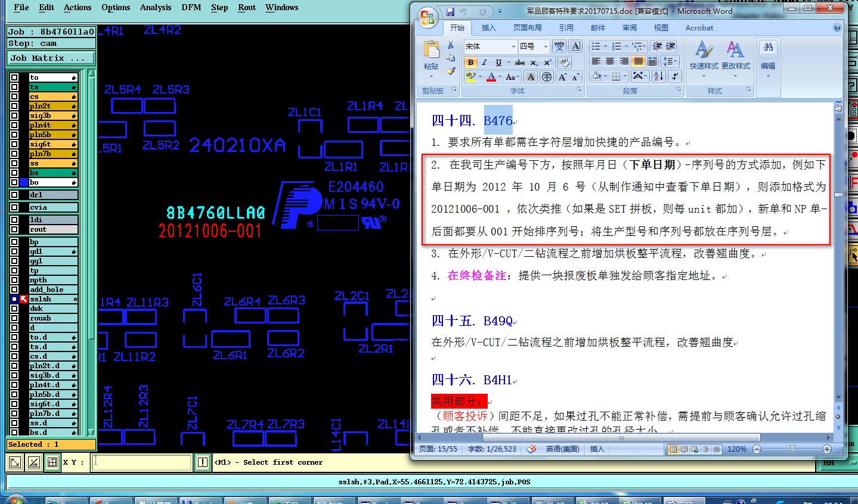The width and height of the screenshot is (858, 504).
Task: Sort the text A to Z
Action: (x=659, y=76)
